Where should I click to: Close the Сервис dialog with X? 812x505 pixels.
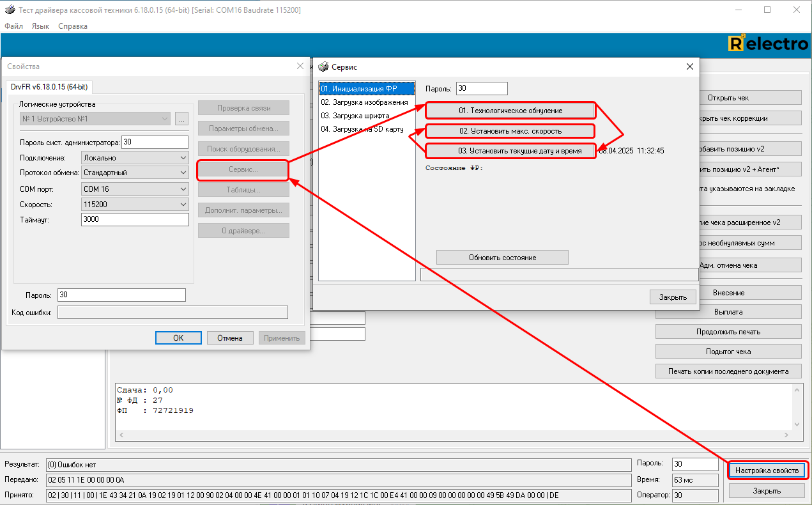[689, 66]
